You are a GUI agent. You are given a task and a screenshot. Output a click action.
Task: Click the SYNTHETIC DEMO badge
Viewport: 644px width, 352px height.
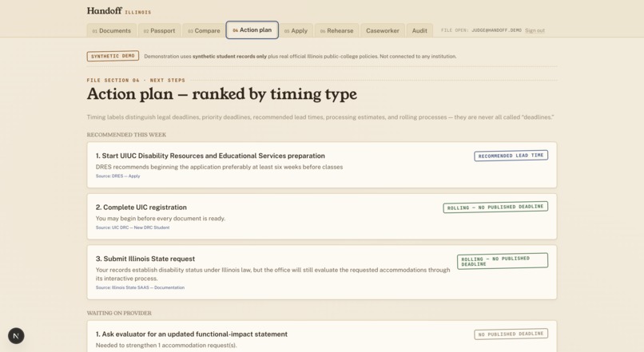click(113, 56)
